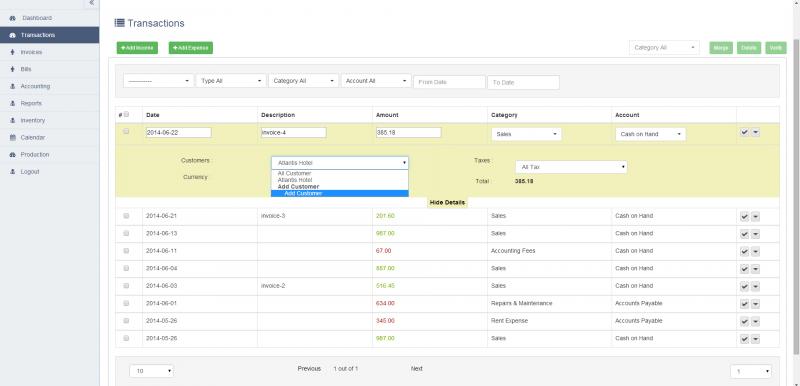Click the From Date input field
800x386 pixels.
(449, 82)
